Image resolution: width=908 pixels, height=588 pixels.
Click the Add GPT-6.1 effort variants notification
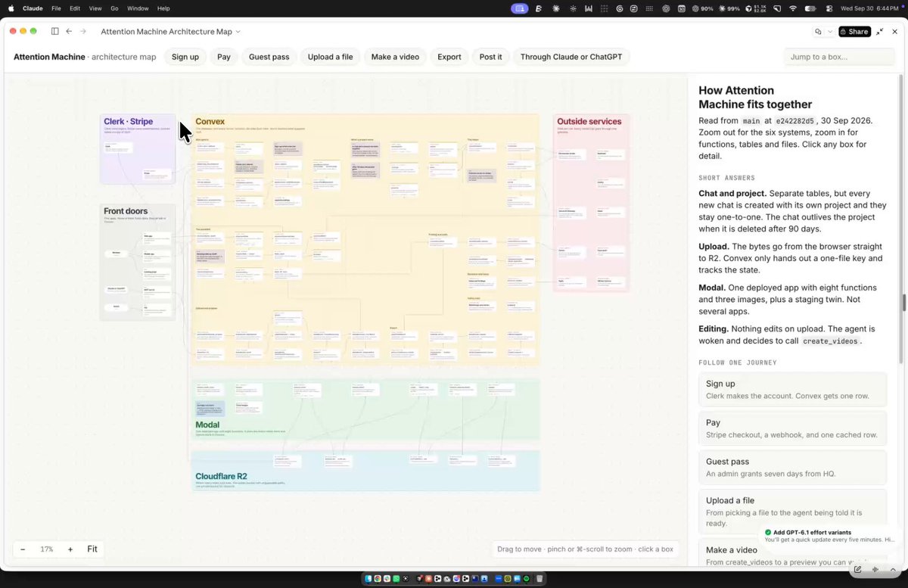tap(829, 536)
